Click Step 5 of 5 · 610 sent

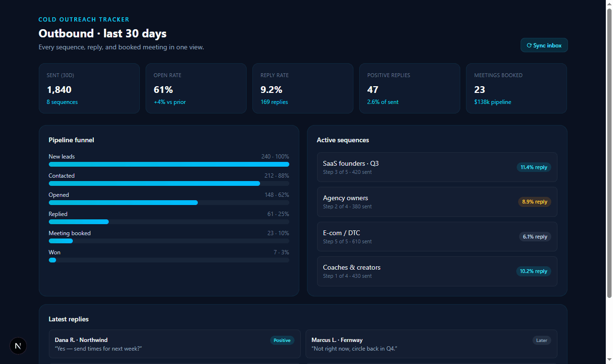347,241
